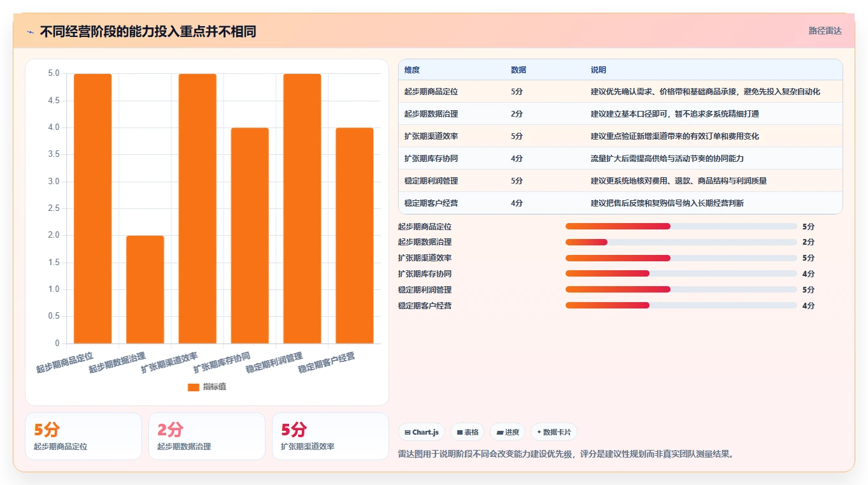This screenshot has height=485, width=868.
Task: Select the 起步期数据治理 bar in the chart
Action: [145, 289]
